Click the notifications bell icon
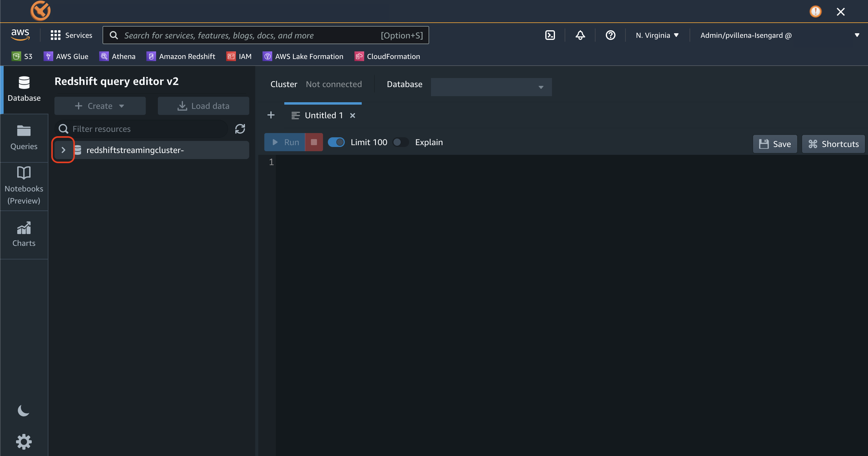Viewport: 868px width, 456px height. click(580, 35)
